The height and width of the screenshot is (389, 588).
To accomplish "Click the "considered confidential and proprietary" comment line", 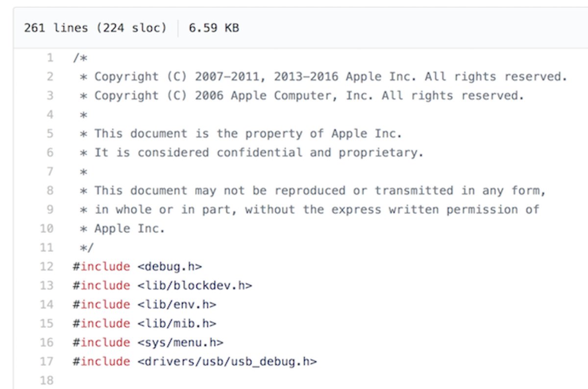I will (259, 153).
